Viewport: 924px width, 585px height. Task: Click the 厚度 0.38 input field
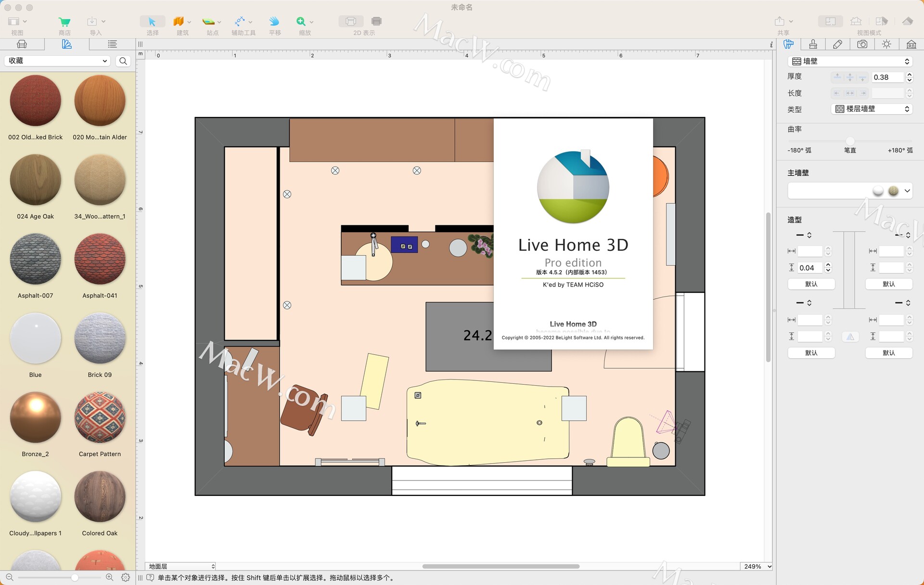[x=888, y=77]
